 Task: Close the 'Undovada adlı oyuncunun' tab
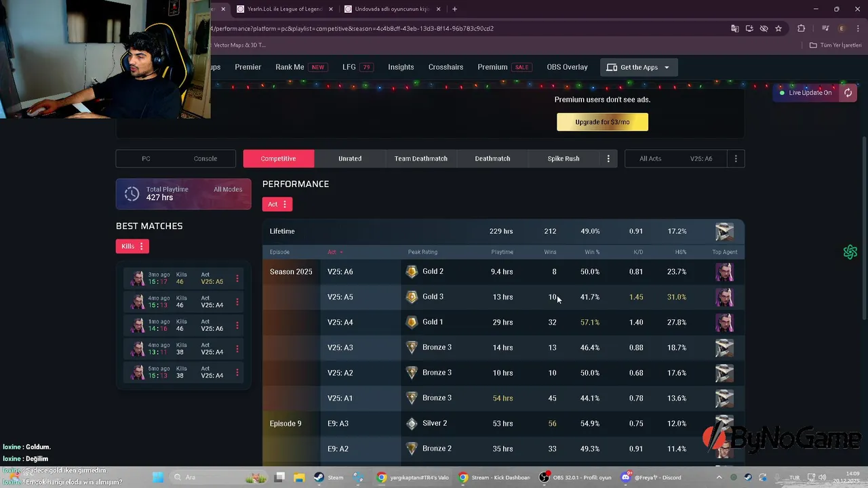point(439,9)
